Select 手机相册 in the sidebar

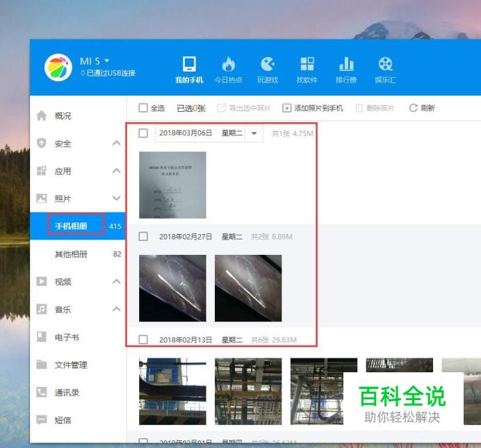pos(78,226)
